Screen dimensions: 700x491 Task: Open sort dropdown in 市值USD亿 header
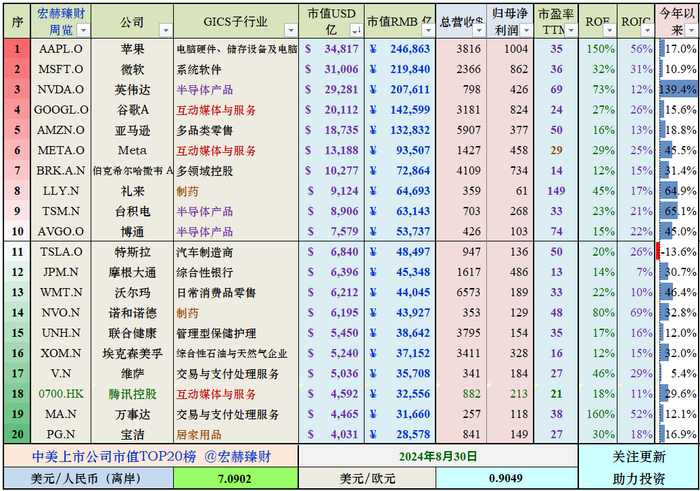pos(356,30)
